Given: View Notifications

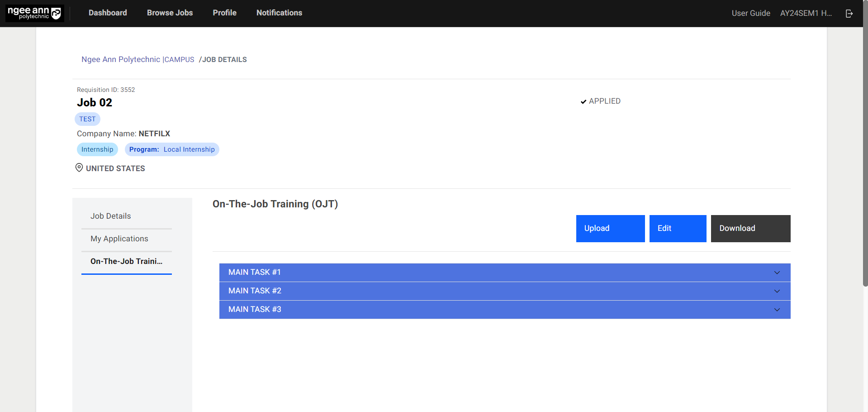Looking at the screenshot, I should point(279,13).
